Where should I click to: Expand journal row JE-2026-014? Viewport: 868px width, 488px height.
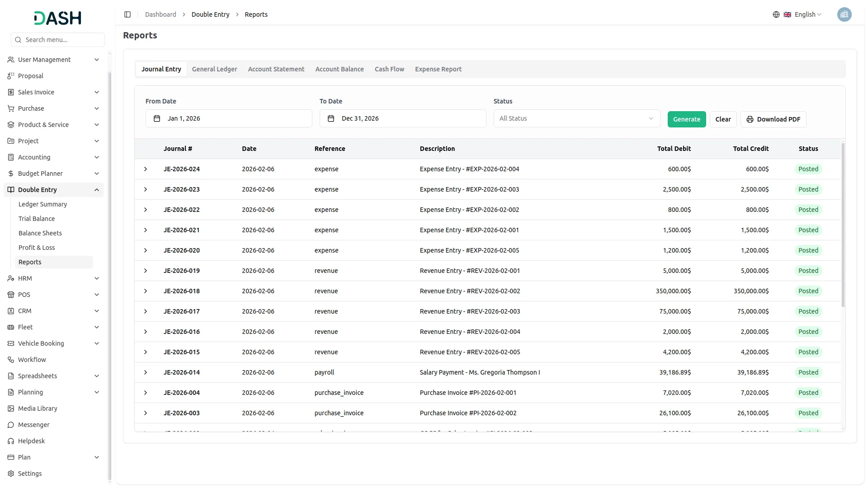(146, 372)
